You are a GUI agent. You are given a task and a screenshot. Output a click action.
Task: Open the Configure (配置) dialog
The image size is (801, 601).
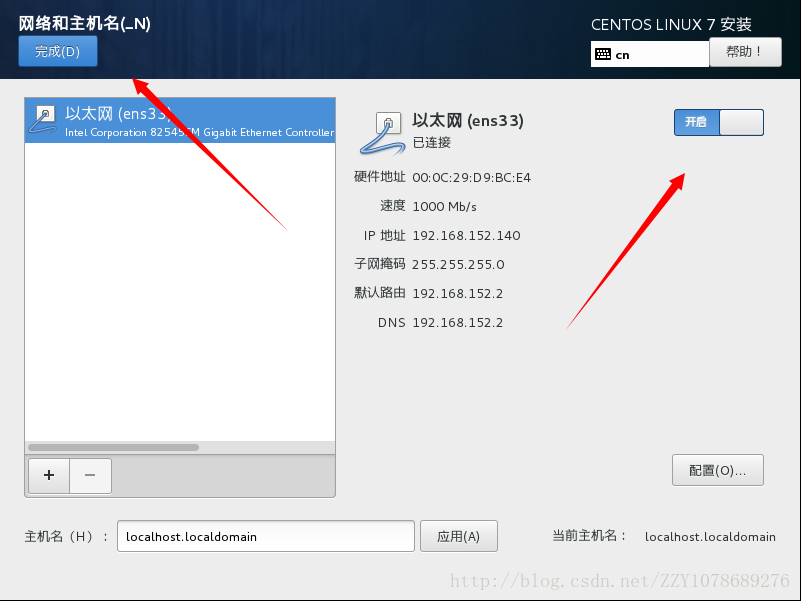(x=718, y=470)
